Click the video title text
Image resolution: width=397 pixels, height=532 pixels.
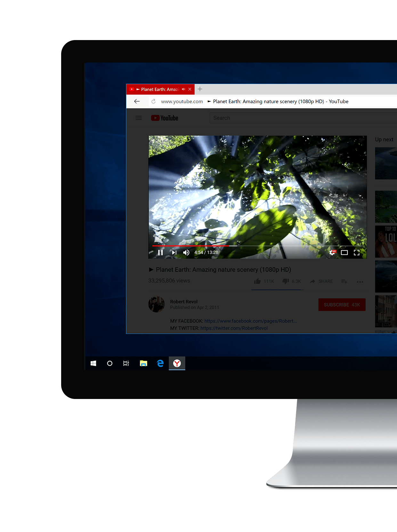tap(220, 270)
